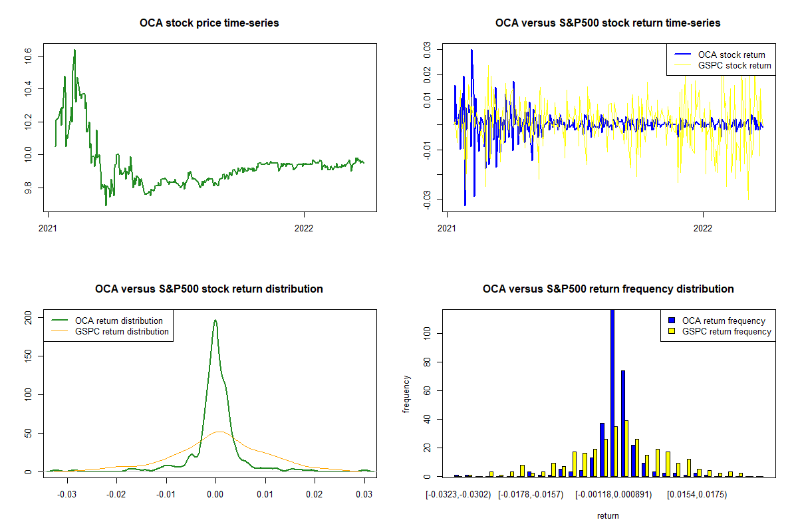The image size is (798, 532).
Task: Click the 'GSPC return distribution' legend entry
Action: pyautogui.click(x=122, y=331)
